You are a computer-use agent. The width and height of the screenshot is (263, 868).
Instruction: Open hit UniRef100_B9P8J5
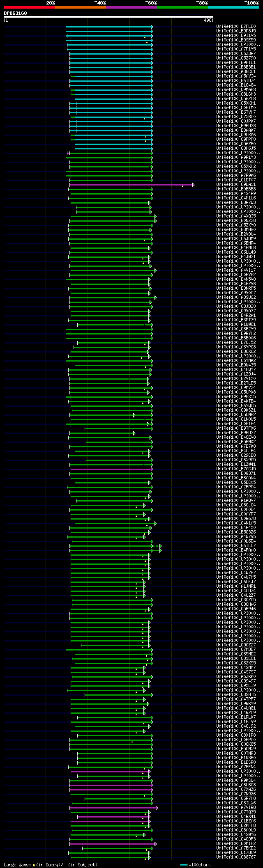pos(236,31)
